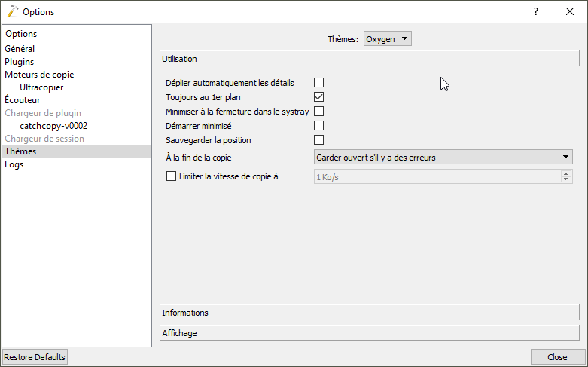Select Général in the options list
This screenshot has height=367, width=588.
20,49
